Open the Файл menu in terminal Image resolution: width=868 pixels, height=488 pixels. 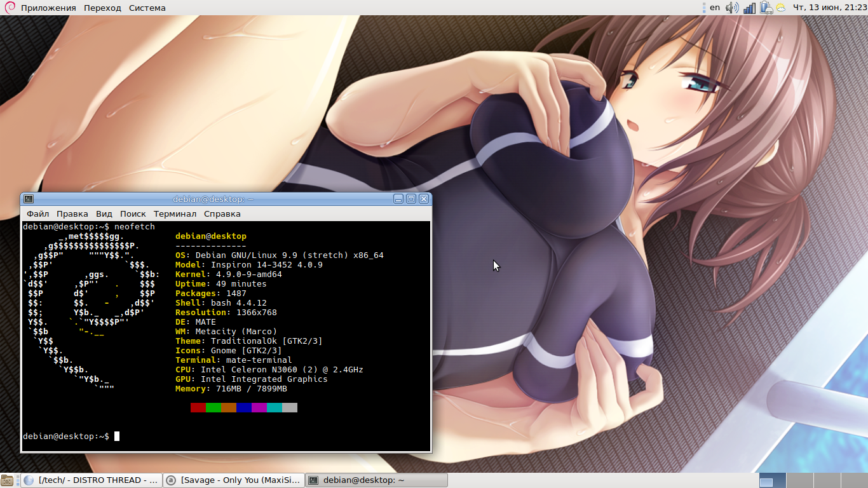(37, 214)
